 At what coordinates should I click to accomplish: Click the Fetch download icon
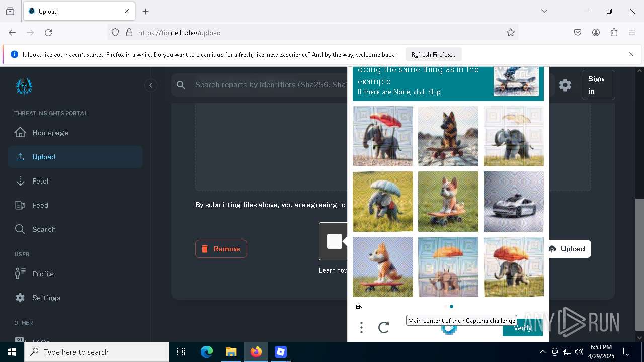pos(20,181)
